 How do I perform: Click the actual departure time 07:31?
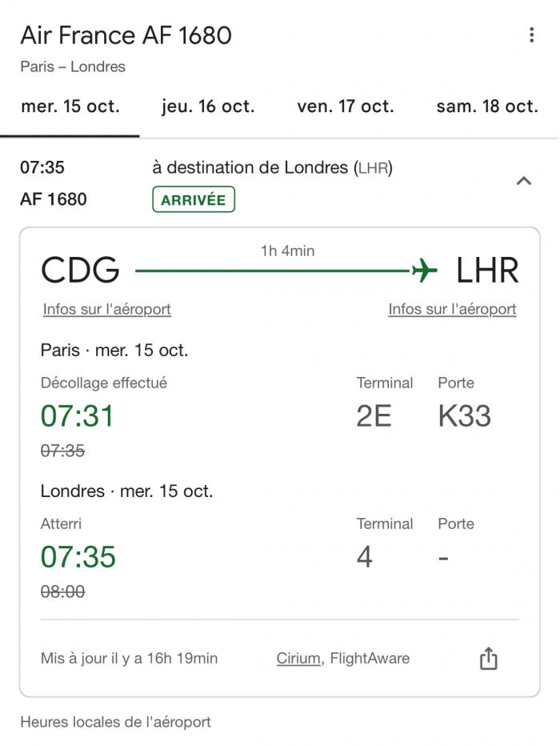click(78, 416)
